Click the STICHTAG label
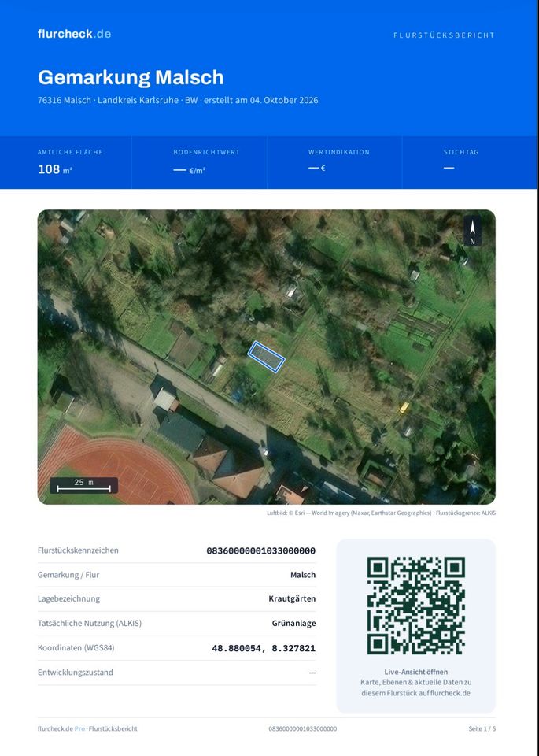This screenshot has height=756, width=539. click(x=461, y=152)
